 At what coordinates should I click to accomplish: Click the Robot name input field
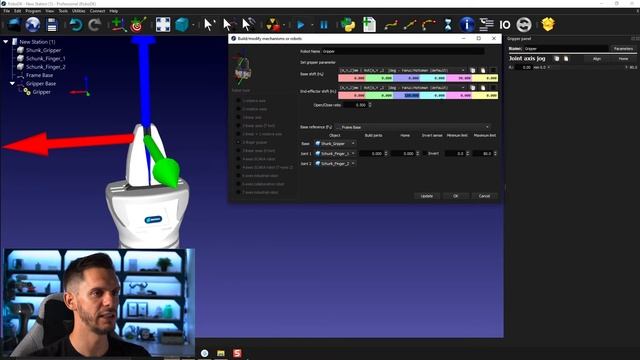[403, 51]
